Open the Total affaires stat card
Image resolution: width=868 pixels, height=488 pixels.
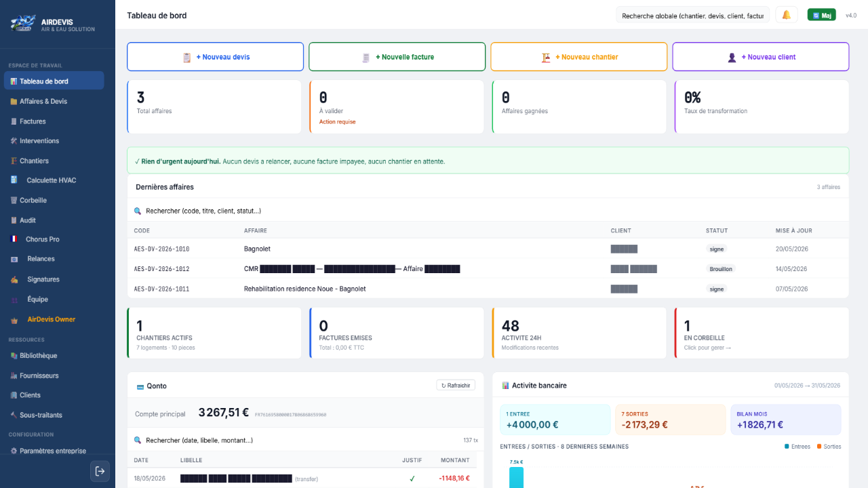click(214, 106)
